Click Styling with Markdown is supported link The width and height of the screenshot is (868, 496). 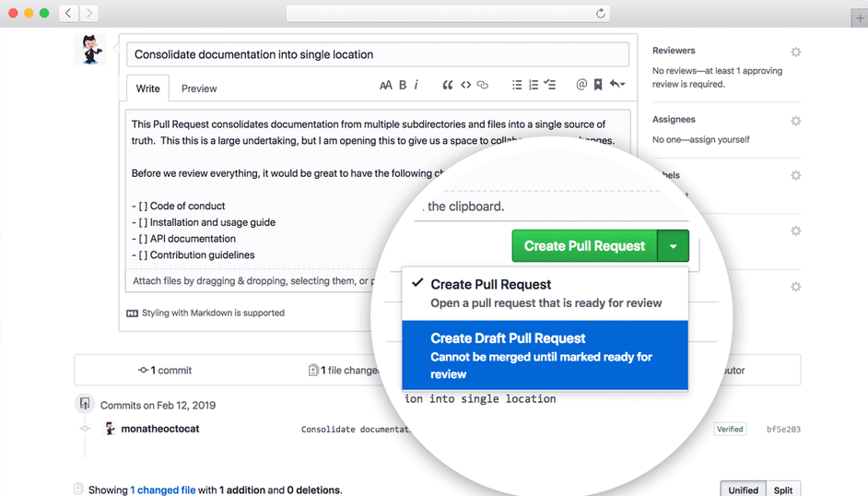point(213,313)
